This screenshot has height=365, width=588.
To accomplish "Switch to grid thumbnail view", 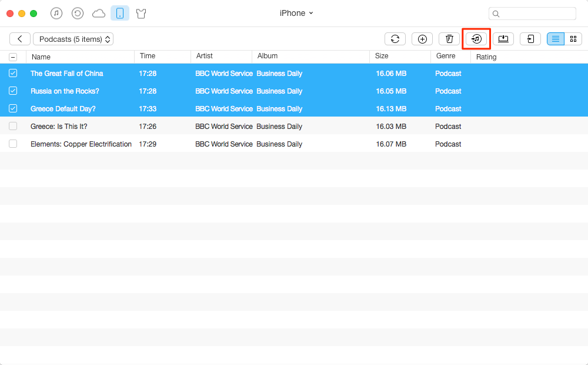I will point(573,39).
